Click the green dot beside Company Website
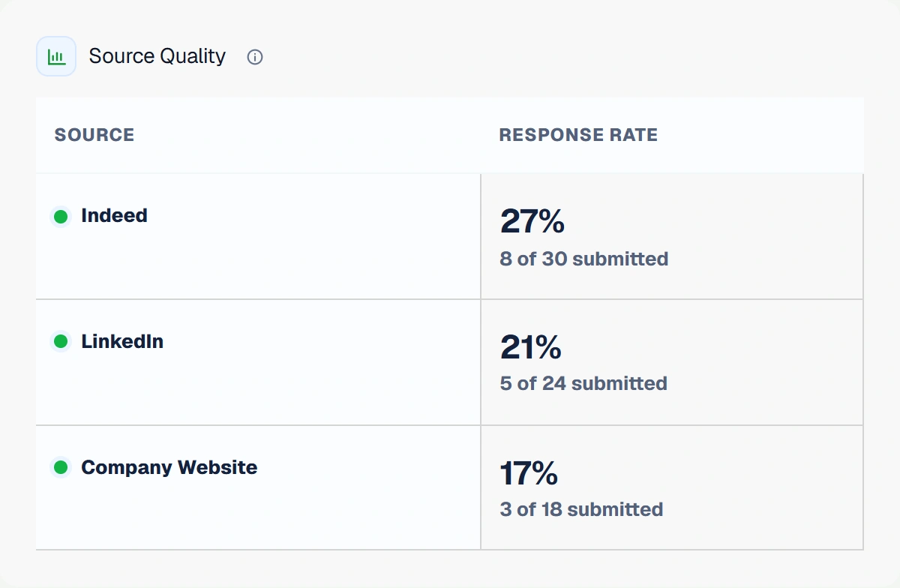The height and width of the screenshot is (588, 900). 61,468
